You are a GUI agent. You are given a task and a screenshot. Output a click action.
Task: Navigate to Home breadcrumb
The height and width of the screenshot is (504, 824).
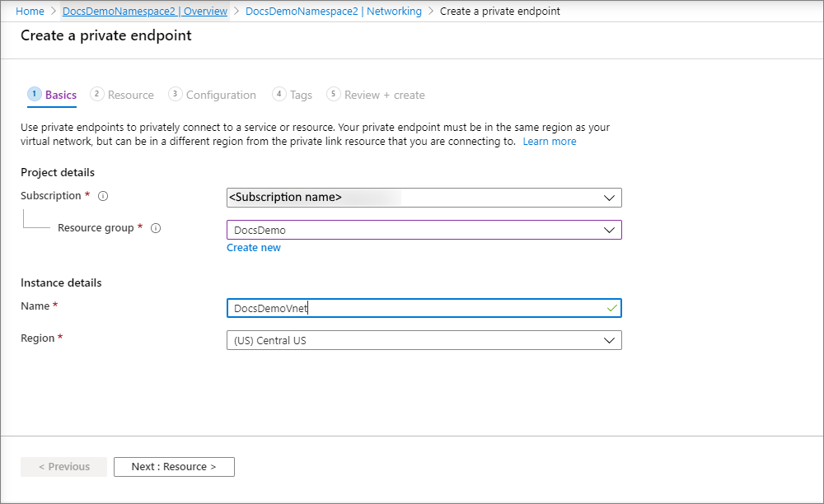coord(30,12)
